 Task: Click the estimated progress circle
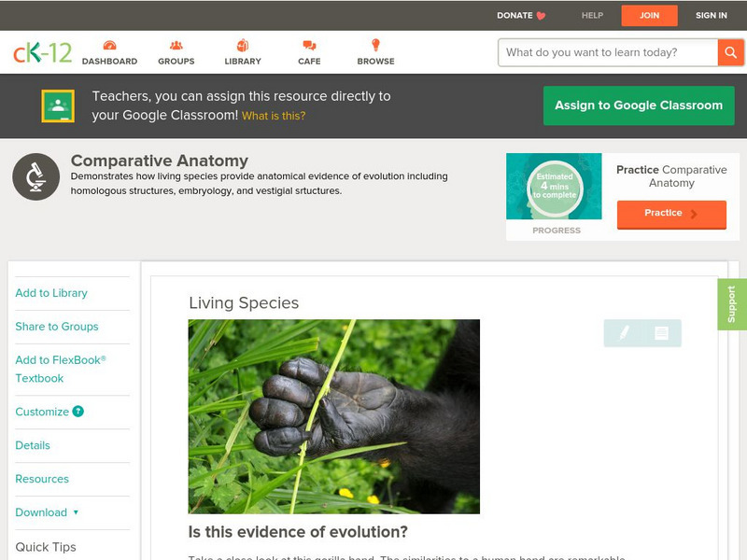tap(555, 186)
